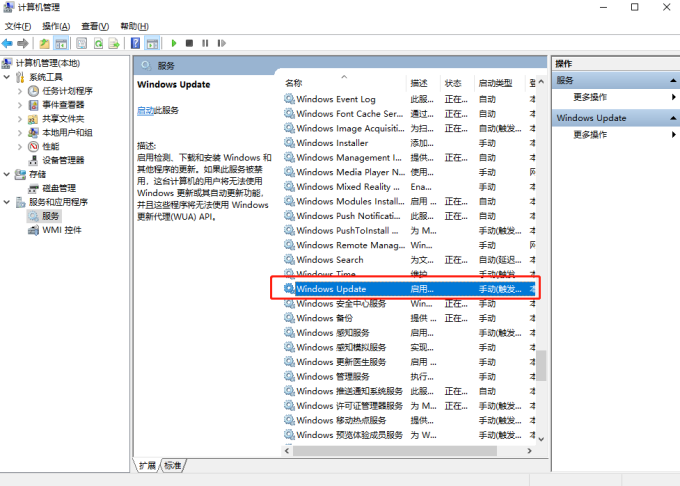Expand the 事件查看器 node
The width and height of the screenshot is (680, 486).
tap(20, 105)
